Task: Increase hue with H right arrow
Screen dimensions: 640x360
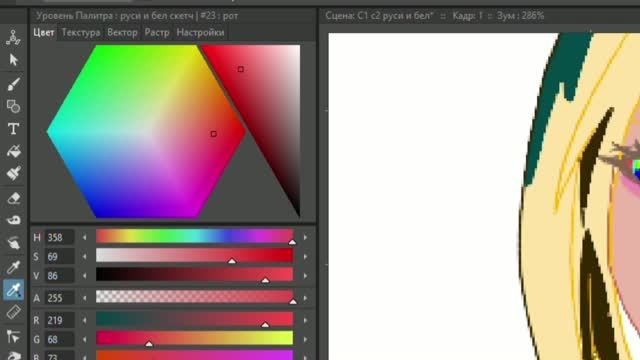Action: pyautogui.click(x=305, y=237)
